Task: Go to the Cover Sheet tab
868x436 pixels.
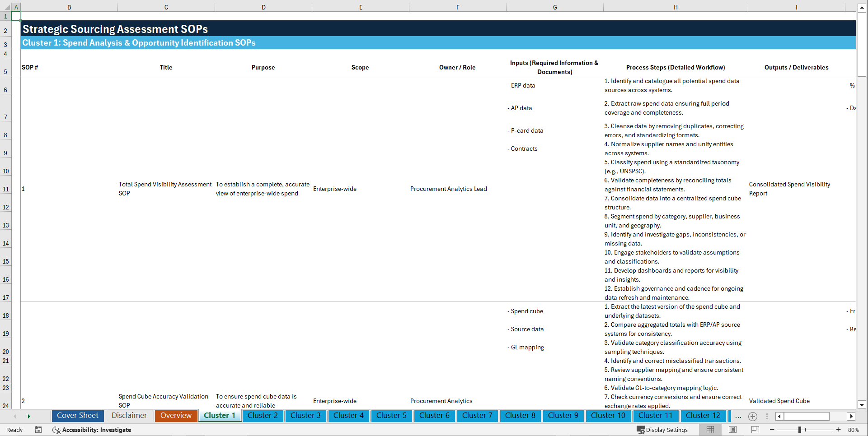Action: click(77, 416)
